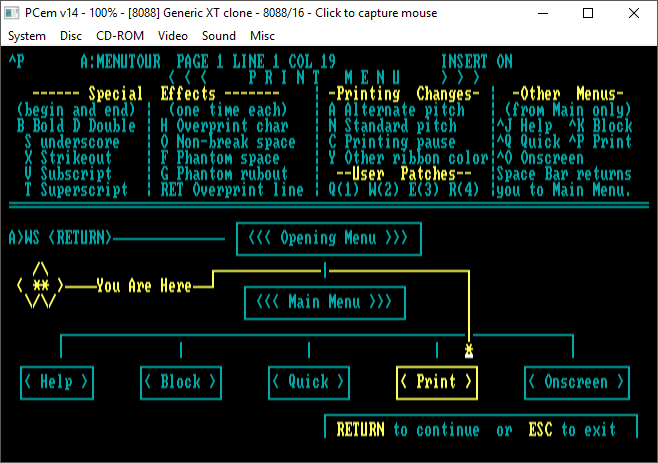Viewport: 658px width, 463px height.
Task: Click 'A:MENUTOUR' file name in status line
Action: pos(120,62)
